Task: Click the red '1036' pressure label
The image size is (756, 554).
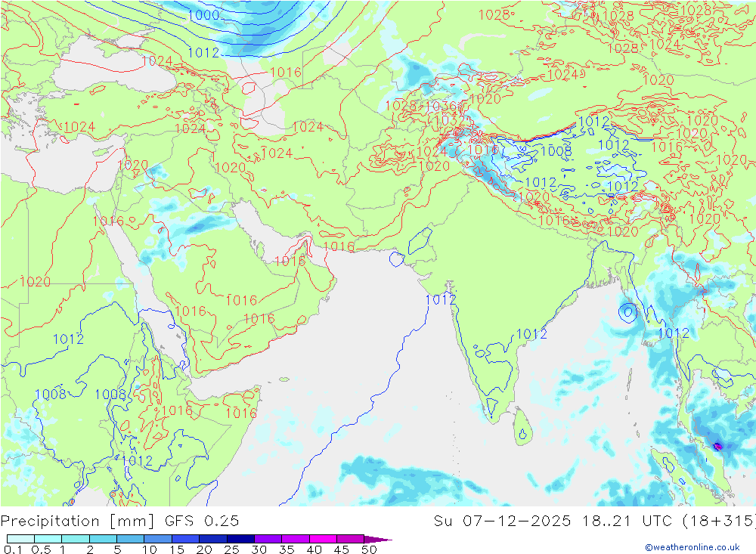Action: pyautogui.click(x=442, y=106)
